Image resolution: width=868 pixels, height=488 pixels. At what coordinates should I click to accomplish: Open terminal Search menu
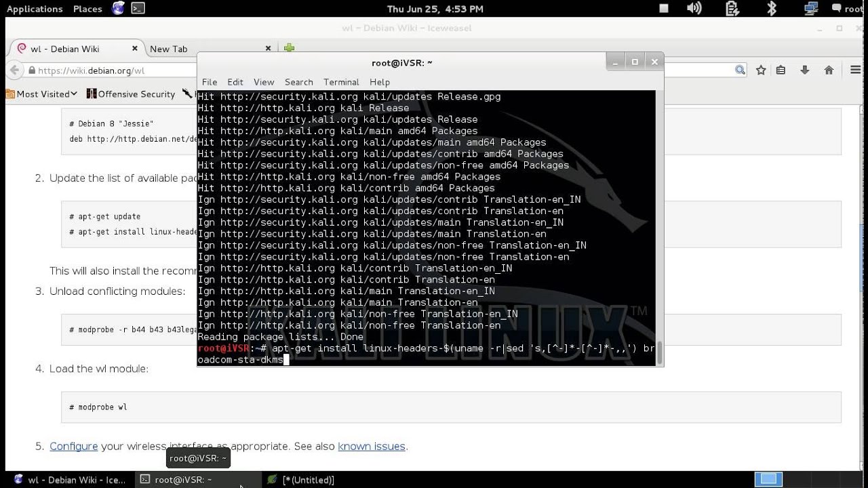299,82
